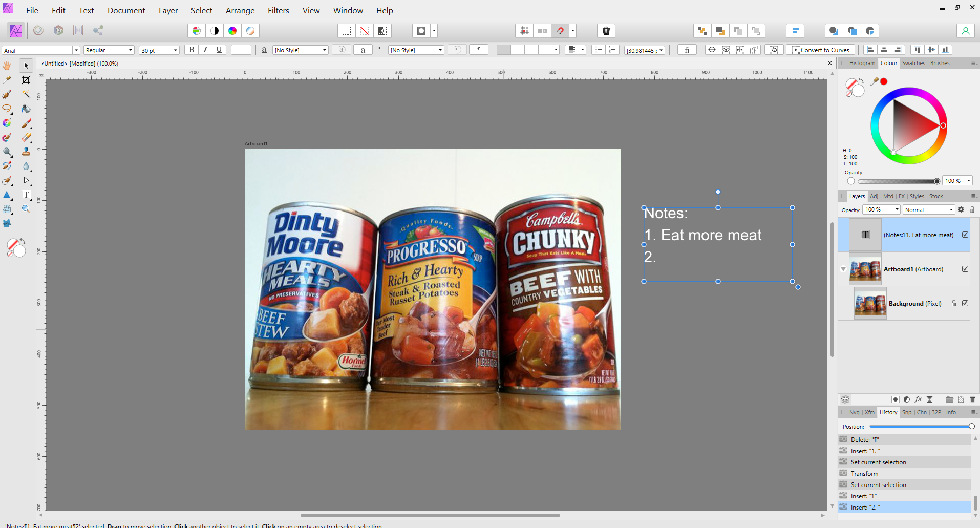Collapse the Artboard1 layer group

843,269
